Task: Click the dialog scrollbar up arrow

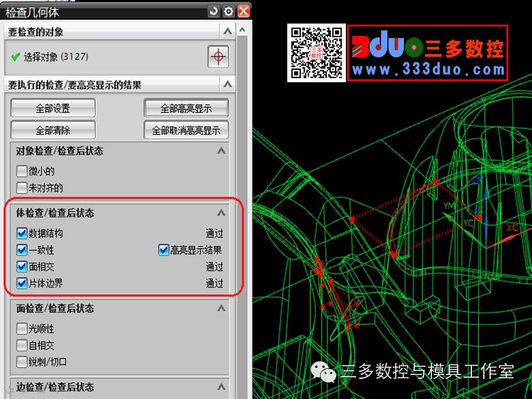Action: coord(242,30)
